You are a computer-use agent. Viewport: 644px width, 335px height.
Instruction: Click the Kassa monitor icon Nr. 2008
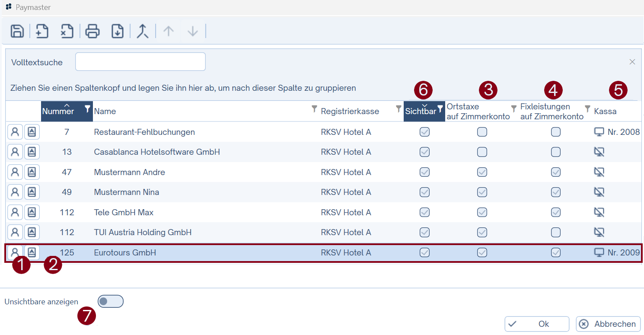pos(599,132)
